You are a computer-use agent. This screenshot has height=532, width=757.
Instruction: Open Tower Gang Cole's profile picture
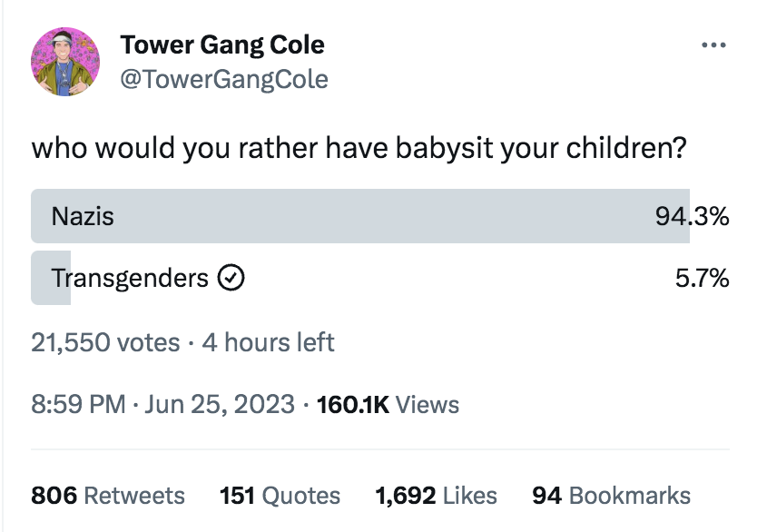click(x=64, y=62)
